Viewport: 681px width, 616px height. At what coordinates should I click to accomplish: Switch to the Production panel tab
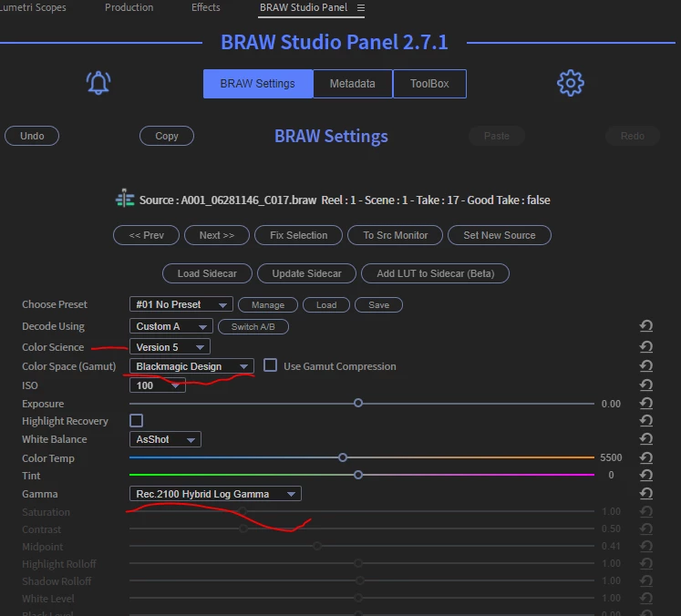129,7
